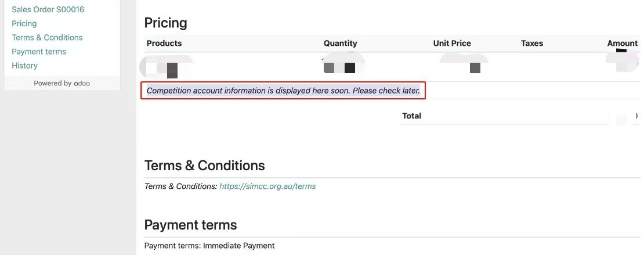The image size is (644, 255).
Task: Click the italic "Terms & Conditions:" label
Action: pyautogui.click(x=180, y=186)
